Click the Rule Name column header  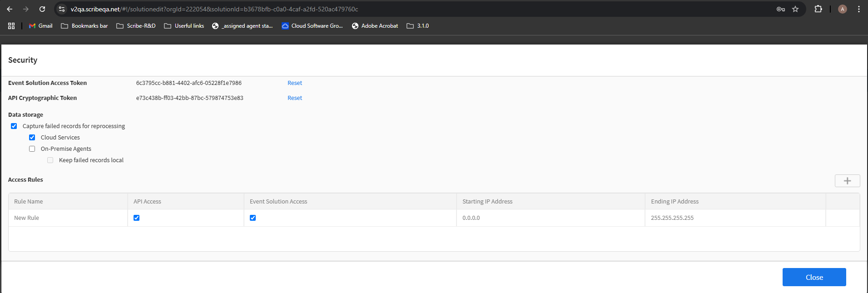[x=68, y=201]
